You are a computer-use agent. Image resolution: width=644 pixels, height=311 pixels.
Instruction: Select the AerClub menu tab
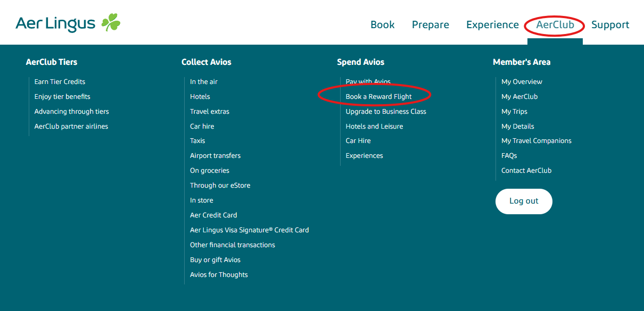pos(555,24)
